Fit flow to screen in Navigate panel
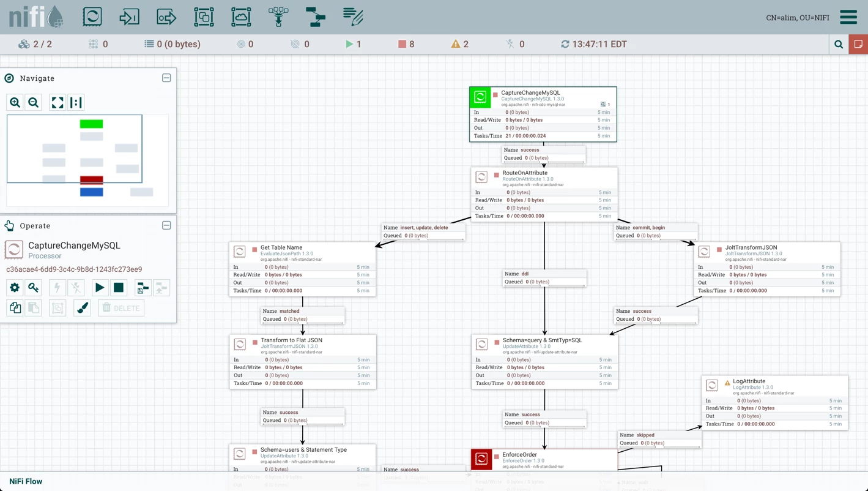The width and height of the screenshot is (868, 491). (x=57, y=102)
